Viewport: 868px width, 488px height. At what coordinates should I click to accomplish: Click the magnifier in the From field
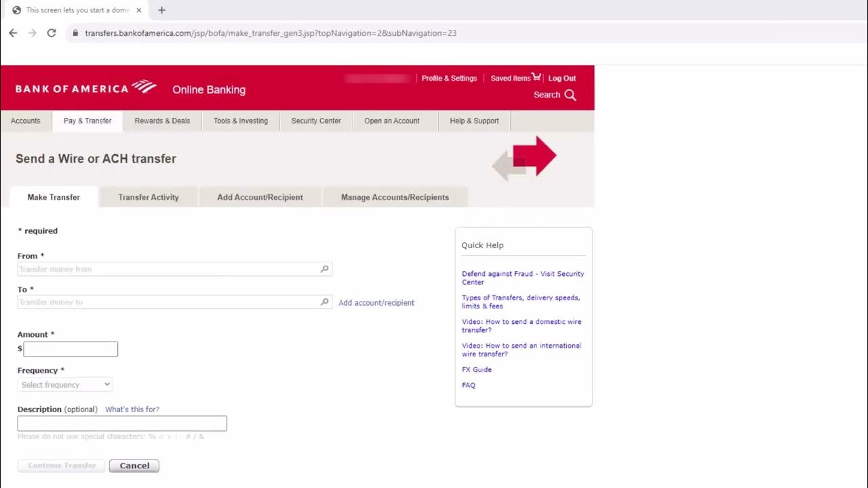click(x=324, y=269)
